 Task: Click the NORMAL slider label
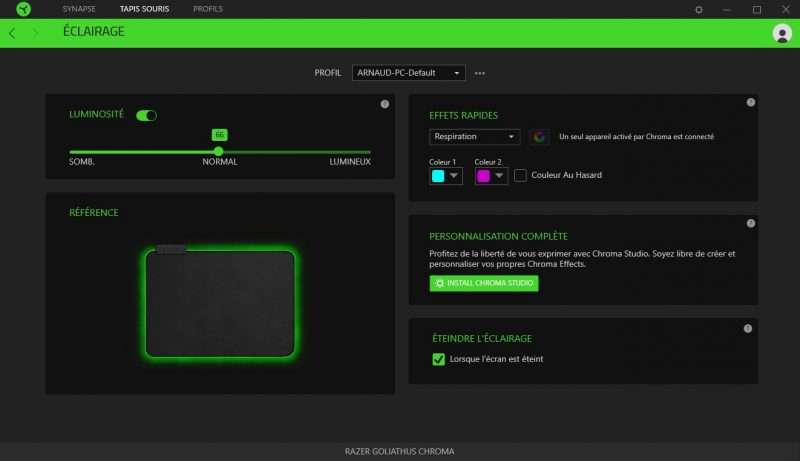[x=220, y=162]
